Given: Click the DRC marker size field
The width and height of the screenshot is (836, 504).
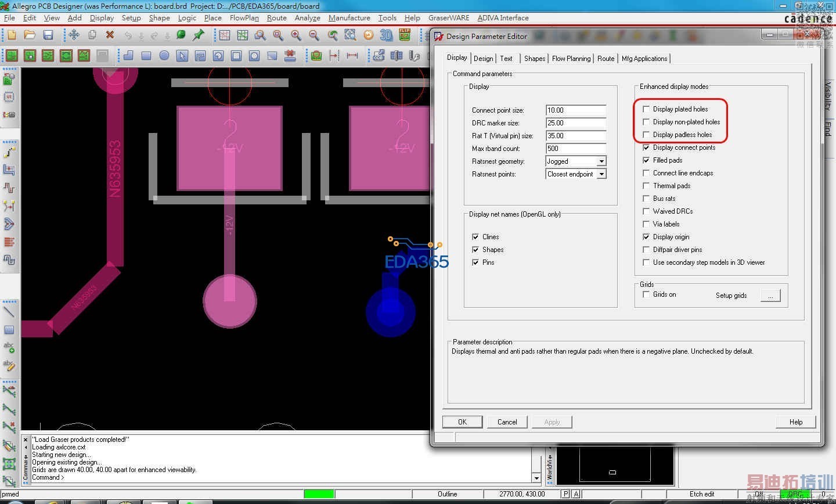Looking at the screenshot, I should pyautogui.click(x=576, y=123).
